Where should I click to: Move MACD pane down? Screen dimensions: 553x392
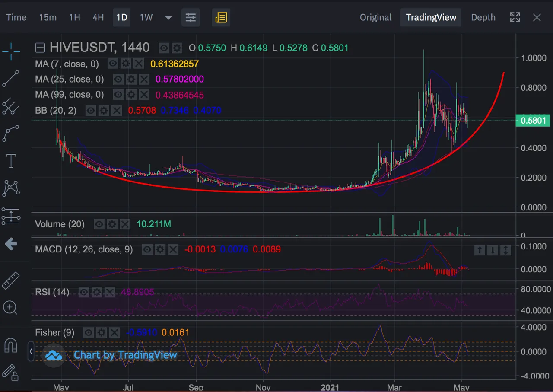coord(493,250)
